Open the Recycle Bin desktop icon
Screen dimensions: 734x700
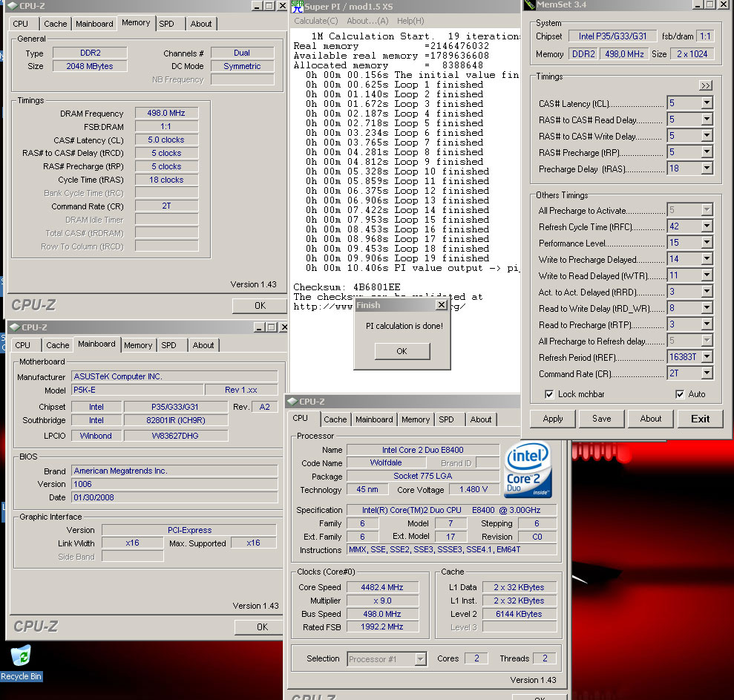pos(21,662)
